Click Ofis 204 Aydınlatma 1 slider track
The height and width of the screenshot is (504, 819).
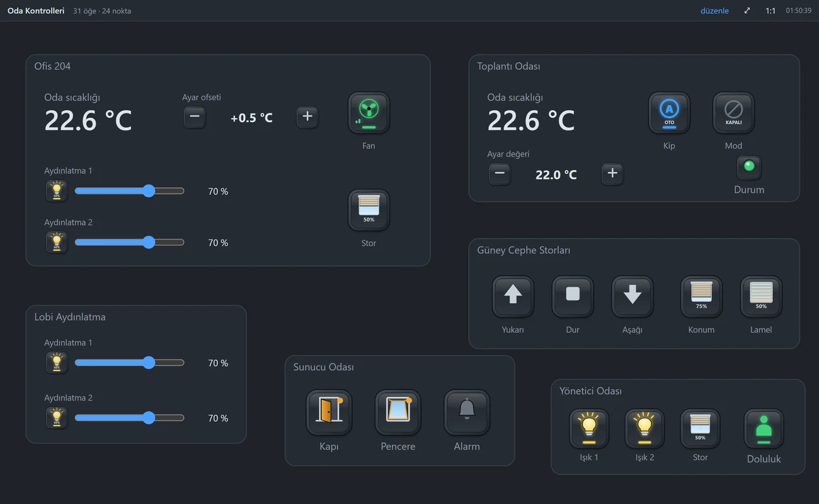pyautogui.click(x=129, y=191)
